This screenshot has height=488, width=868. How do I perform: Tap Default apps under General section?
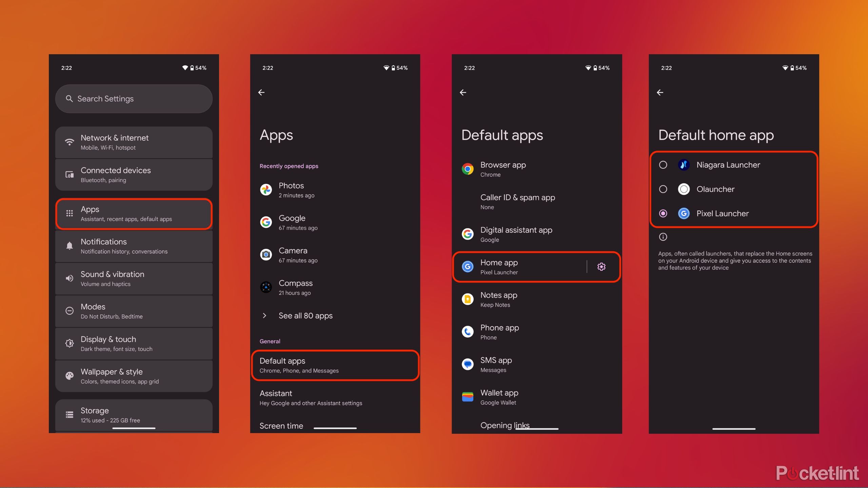[x=336, y=365]
